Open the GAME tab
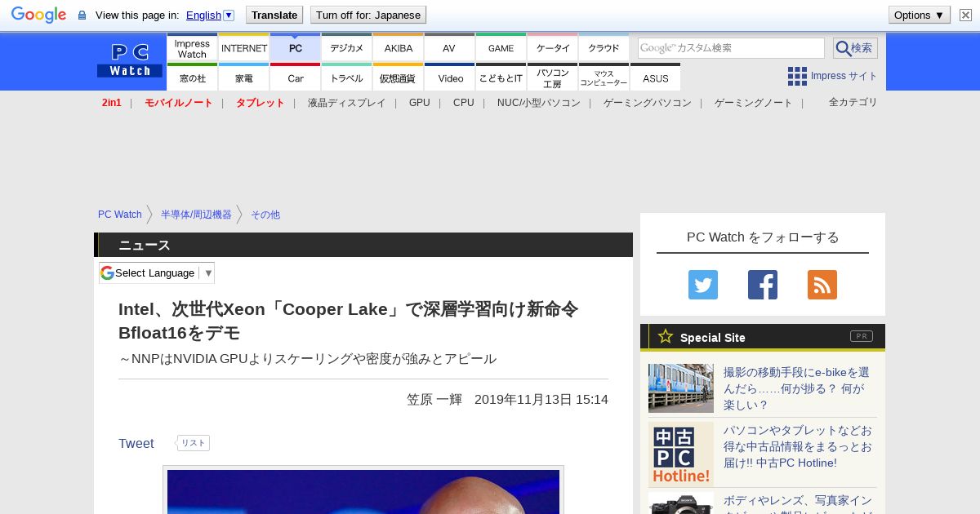Image resolution: width=980 pixels, height=514 pixels. tap(501, 48)
